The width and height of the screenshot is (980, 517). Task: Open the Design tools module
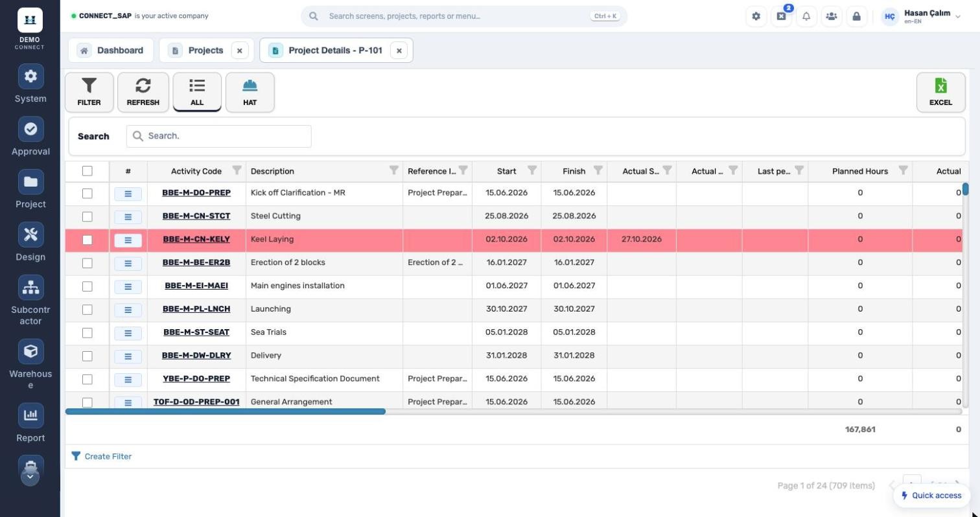pyautogui.click(x=30, y=243)
